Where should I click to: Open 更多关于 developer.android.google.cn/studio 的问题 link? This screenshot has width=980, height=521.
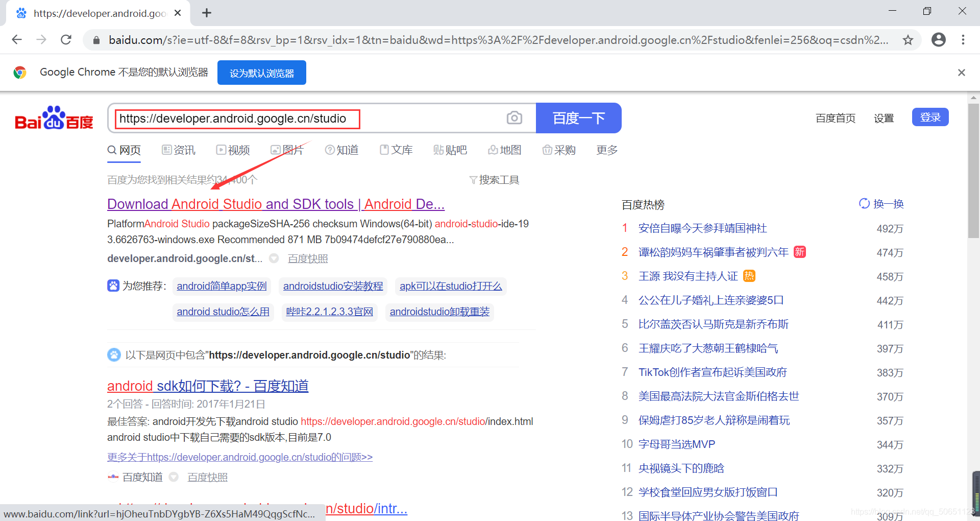click(240, 457)
